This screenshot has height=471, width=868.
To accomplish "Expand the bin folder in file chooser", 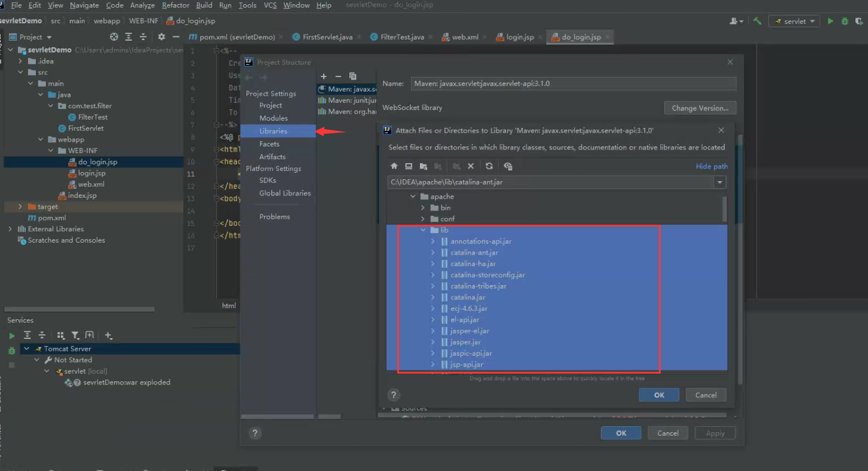I will coord(423,207).
